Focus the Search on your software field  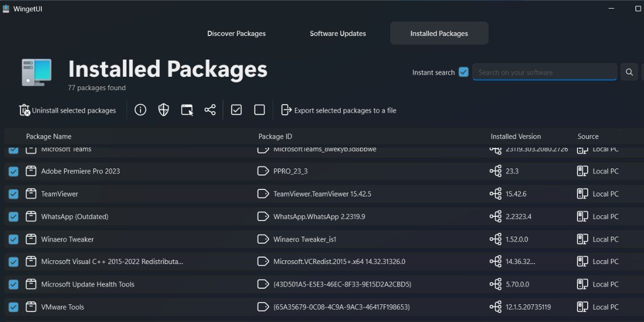544,72
